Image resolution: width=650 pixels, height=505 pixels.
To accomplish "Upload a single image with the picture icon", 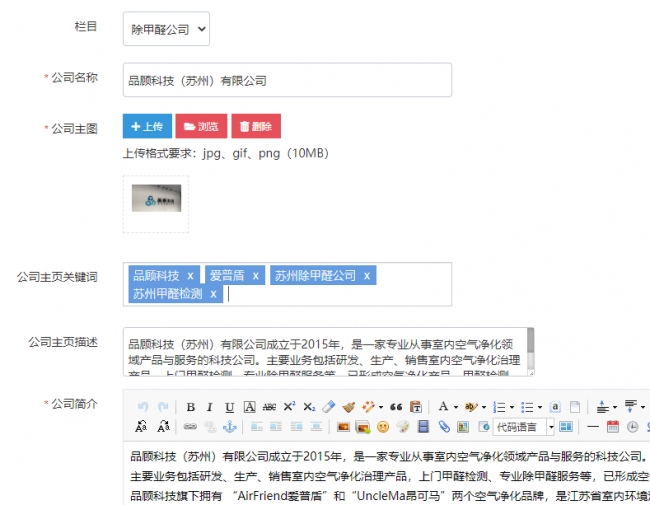I will tap(343, 427).
